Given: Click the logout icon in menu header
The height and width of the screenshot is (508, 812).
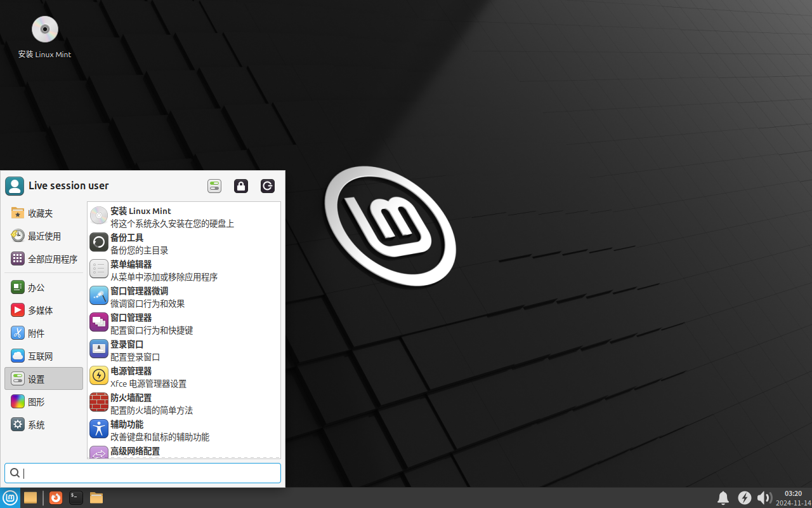Looking at the screenshot, I should (x=268, y=186).
